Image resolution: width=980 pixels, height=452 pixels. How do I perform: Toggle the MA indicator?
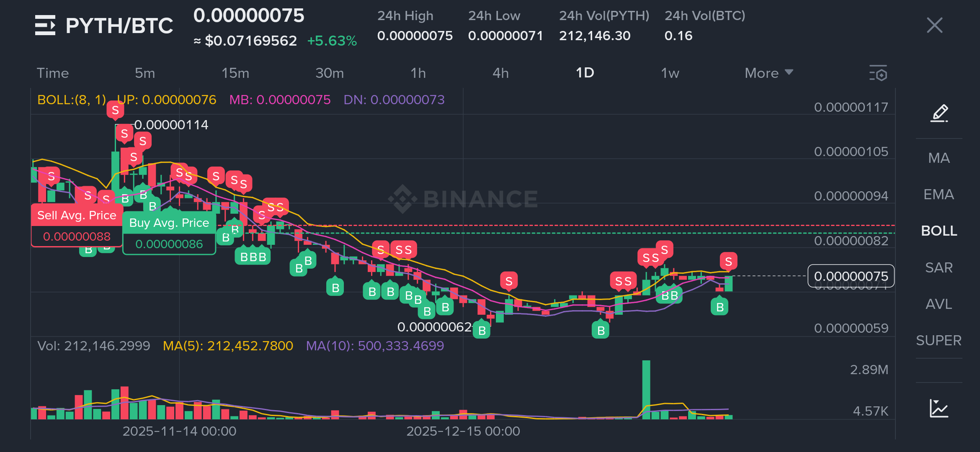point(939,158)
